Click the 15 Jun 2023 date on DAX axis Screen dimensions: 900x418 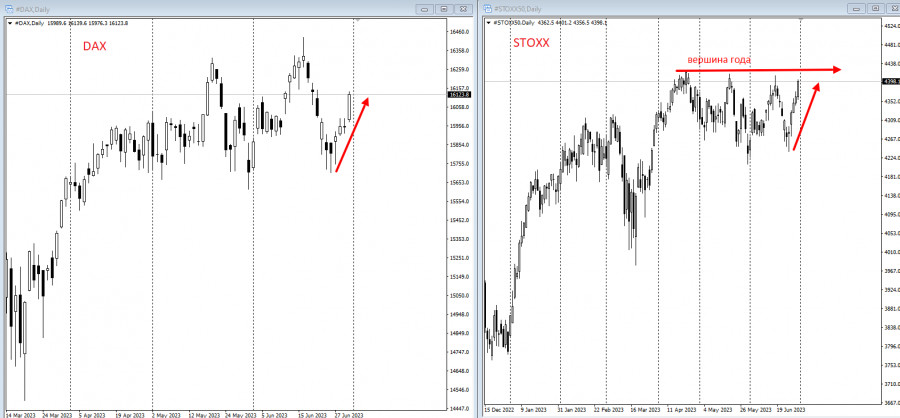tap(312, 414)
